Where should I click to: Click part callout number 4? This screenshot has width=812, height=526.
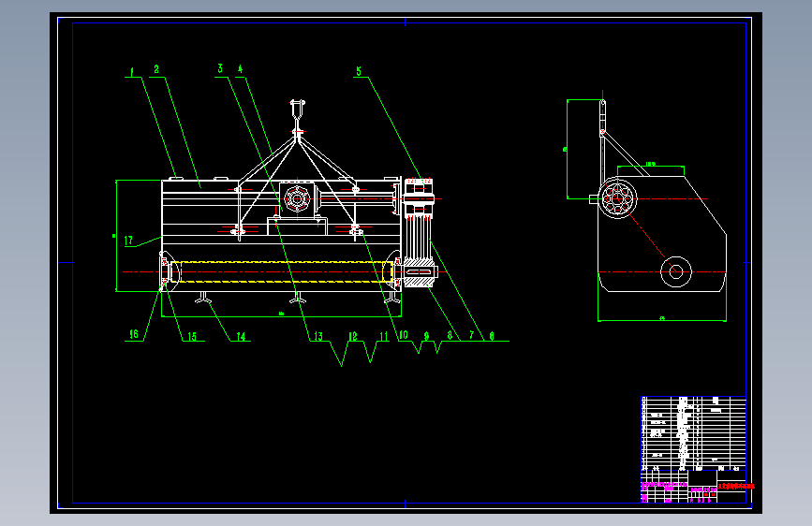point(241,69)
